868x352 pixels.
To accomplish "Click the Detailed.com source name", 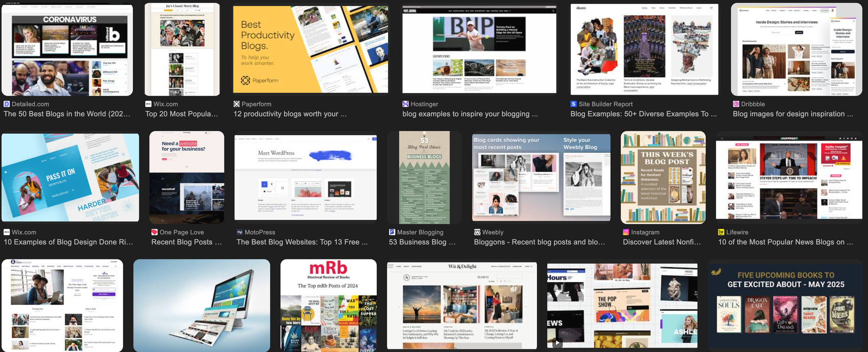I will coord(30,104).
